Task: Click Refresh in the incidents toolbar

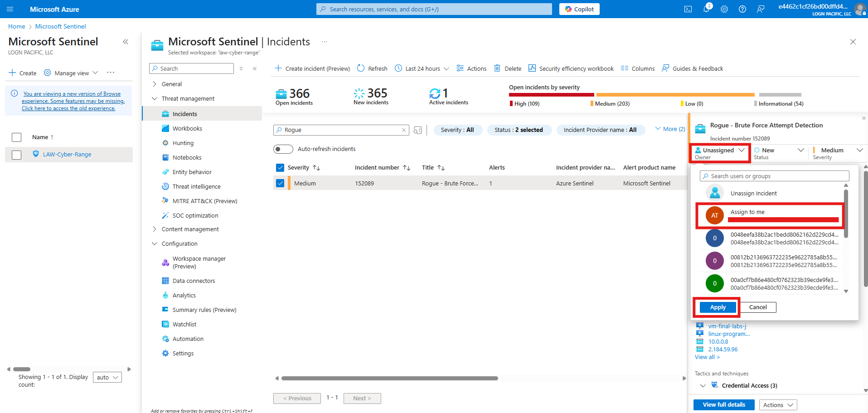Action: pos(372,68)
